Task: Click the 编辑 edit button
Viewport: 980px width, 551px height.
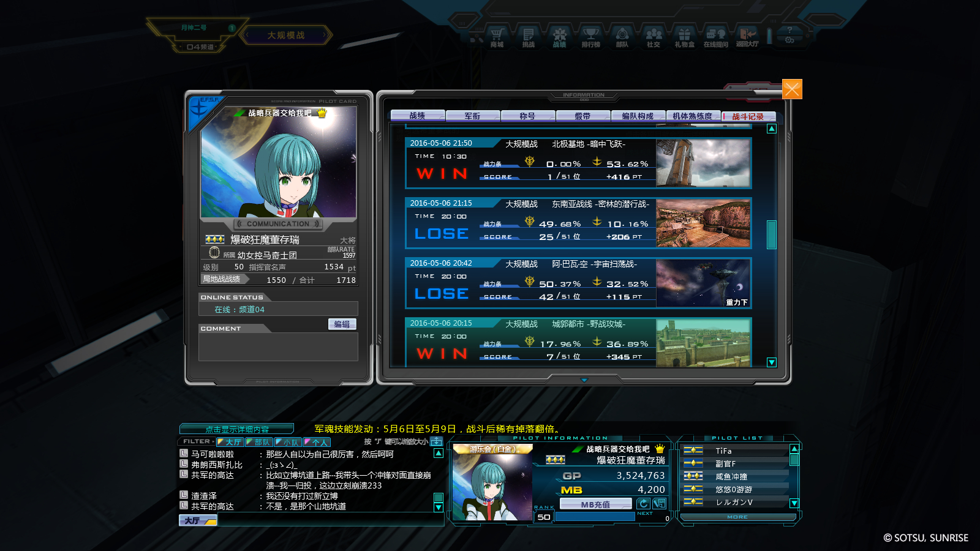Action: 342,324
